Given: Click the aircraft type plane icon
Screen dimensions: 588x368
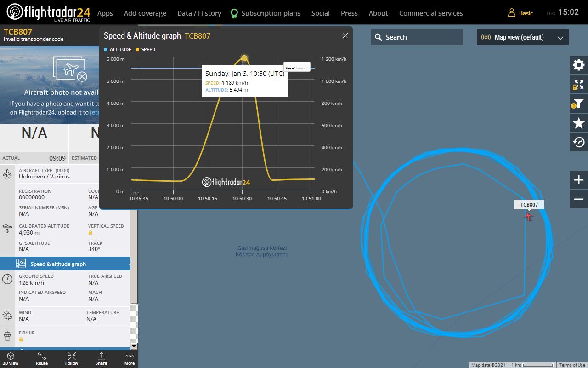Looking at the screenshot, I should pos(7,174).
